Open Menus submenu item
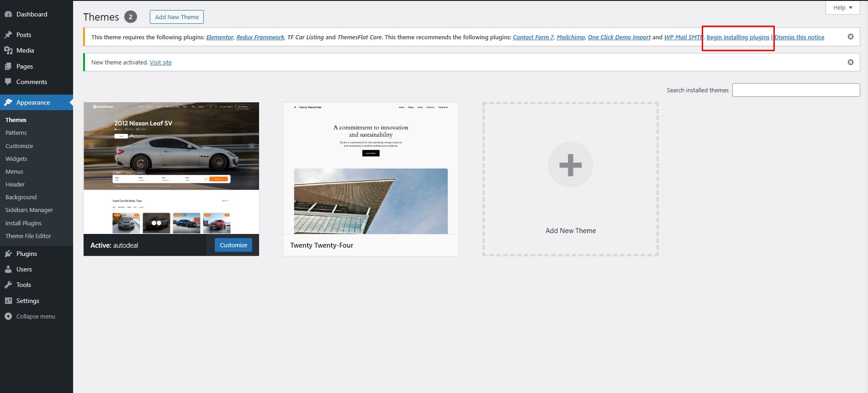 tap(14, 171)
